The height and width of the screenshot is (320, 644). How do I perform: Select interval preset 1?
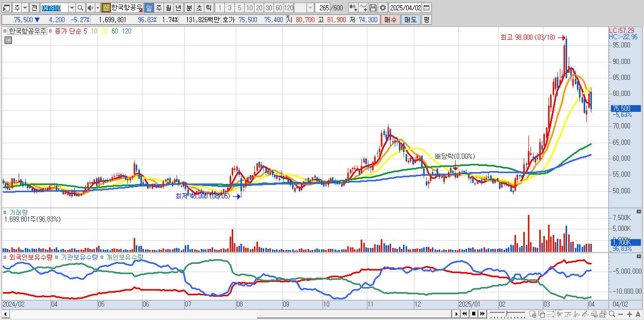(x=219, y=8)
